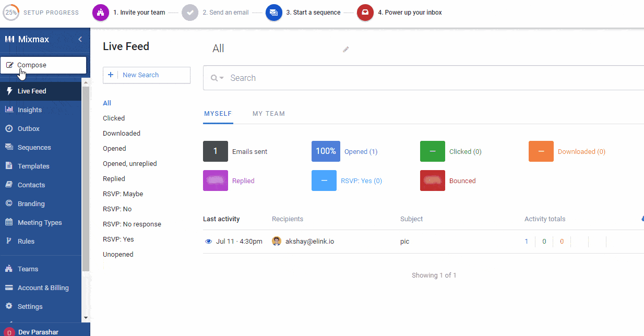Click the recipient akshay@elink.io
Screen dimensions: 644x336
[x=309, y=242]
